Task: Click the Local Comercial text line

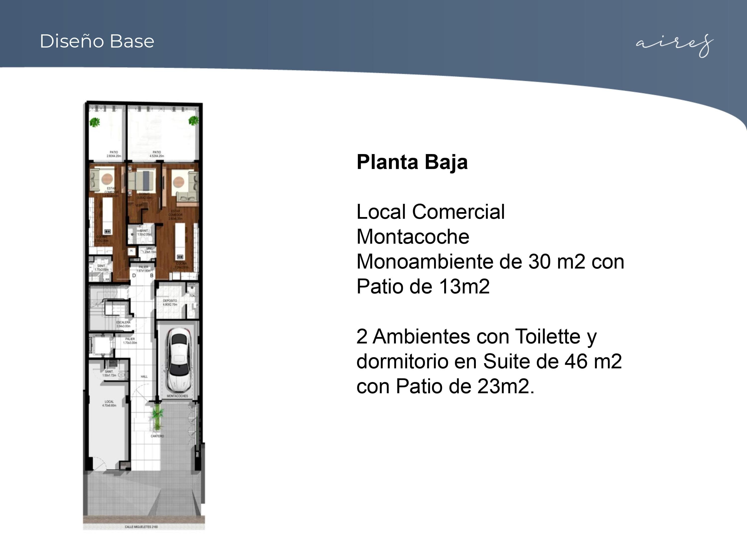Action: click(430, 212)
